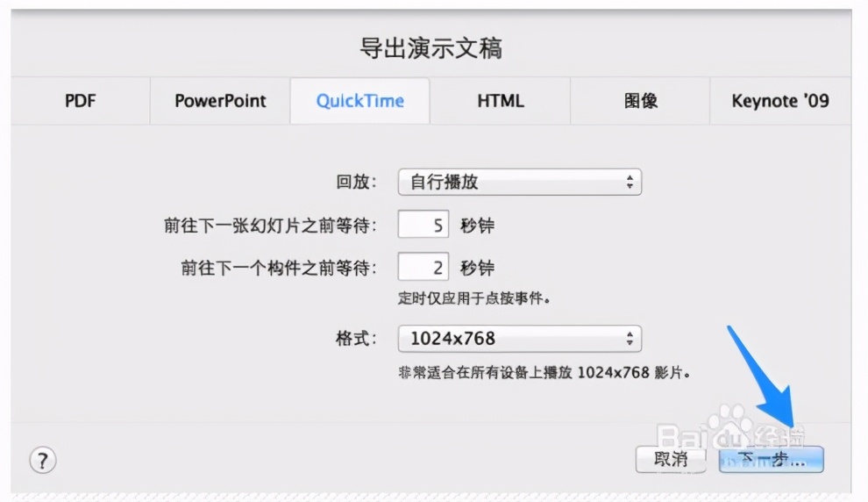Image resolution: width=868 pixels, height=502 pixels.
Task: Click the 前往下一个构件之前等待 label
Action: point(279,269)
